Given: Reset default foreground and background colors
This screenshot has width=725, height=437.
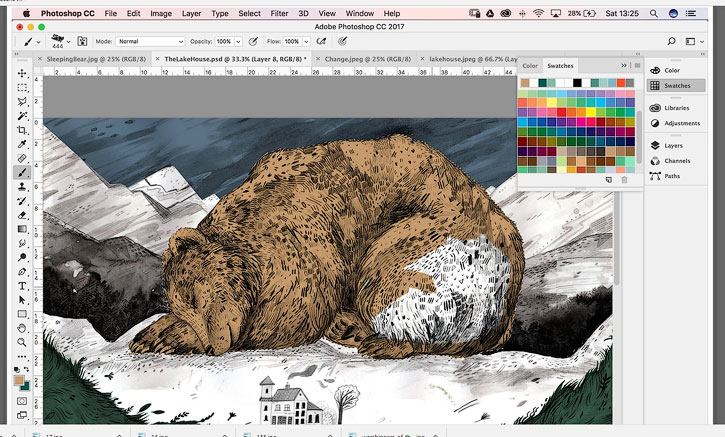Looking at the screenshot, I should click(17, 369).
